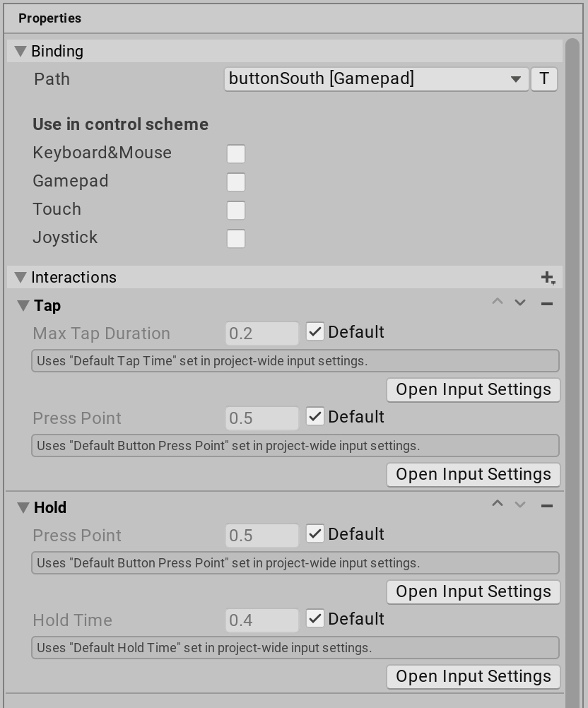588x708 pixels.
Task: Remove the Hold interaction with the minus icon
Action: (x=548, y=505)
